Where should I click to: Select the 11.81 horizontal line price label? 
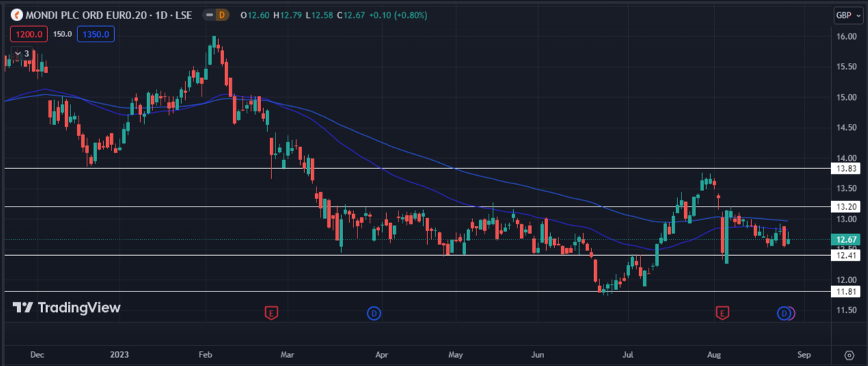click(847, 291)
